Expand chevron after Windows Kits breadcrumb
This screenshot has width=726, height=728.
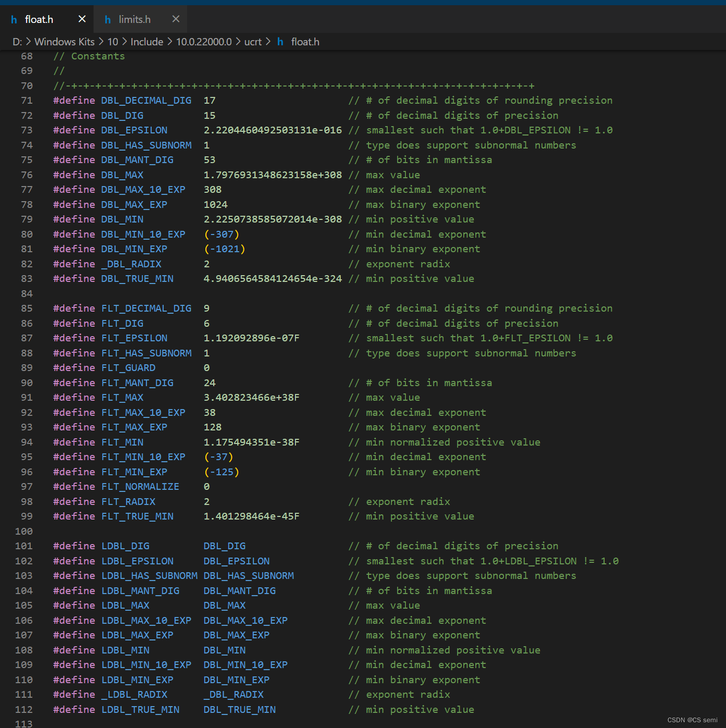pyautogui.click(x=101, y=42)
